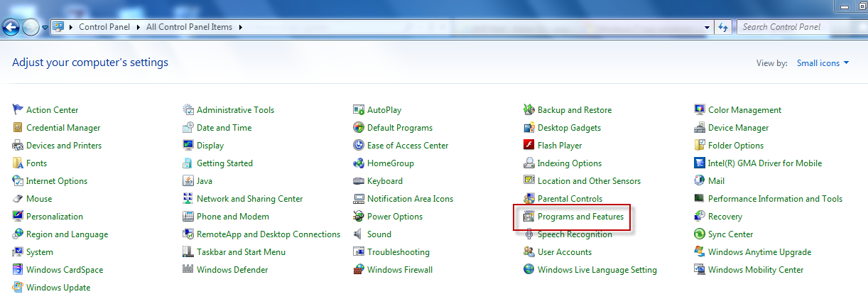This screenshot has height=304, width=868.
Task: Open the Date and Time clock icon
Action: [x=188, y=127]
